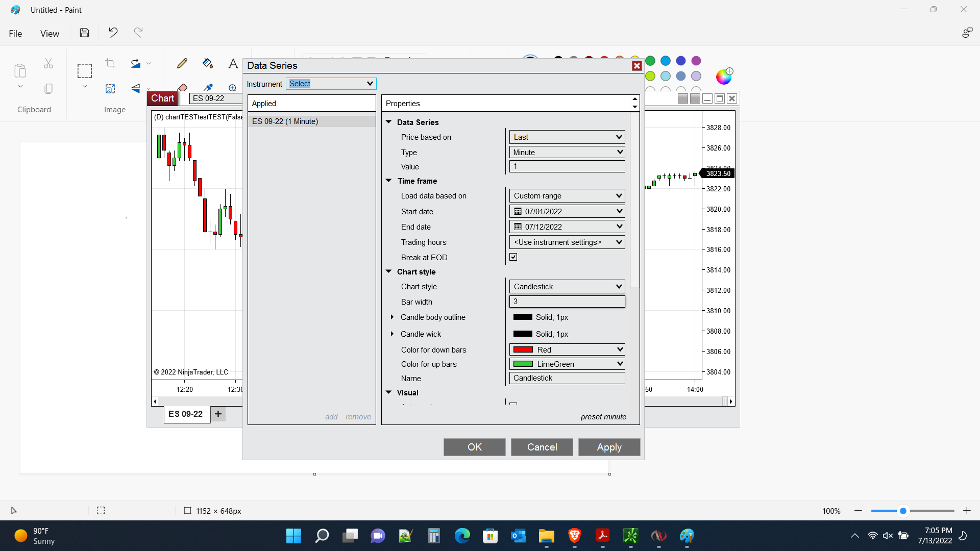Click the Crop image icon
The image size is (980, 551).
[110, 63]
